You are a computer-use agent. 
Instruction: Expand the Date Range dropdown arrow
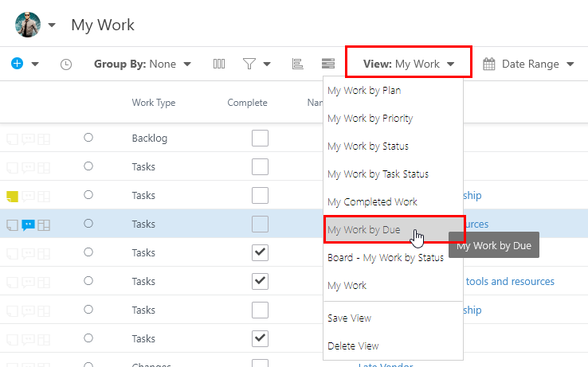pyautogui.click(x=570, y=64)
